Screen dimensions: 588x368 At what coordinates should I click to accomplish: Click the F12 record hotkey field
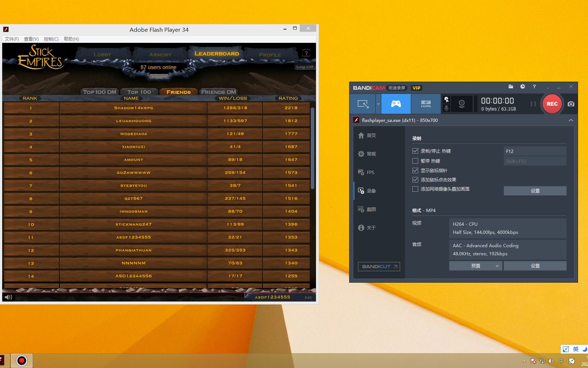click(535, 151)
